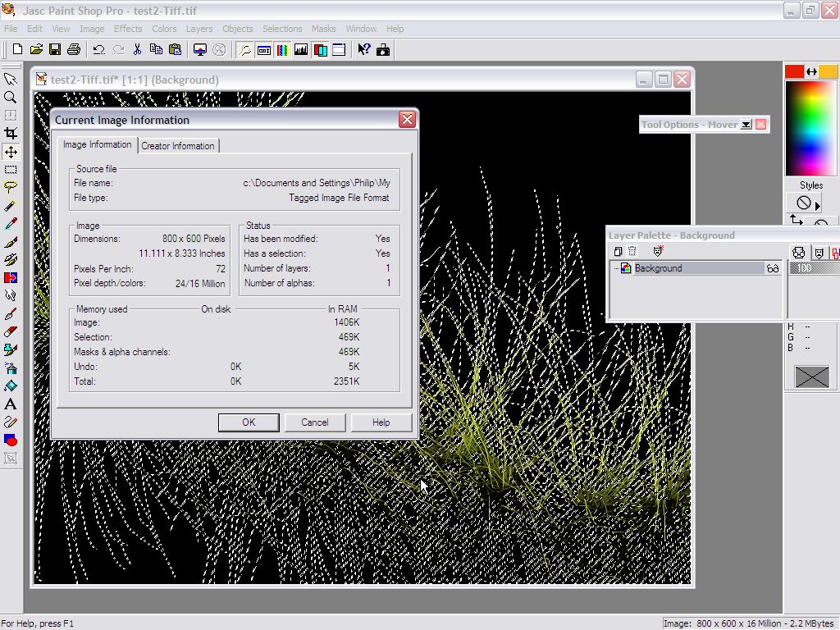Activate the Freehand lasso selection tool
The height and width of the screenshot is (630, 840).
click(11, 188)
